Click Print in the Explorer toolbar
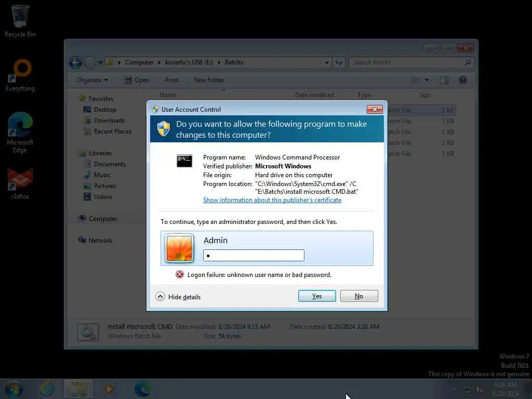The width and height of the screenshot is (532, 399). pyautogui.click(x=171, y=80)
